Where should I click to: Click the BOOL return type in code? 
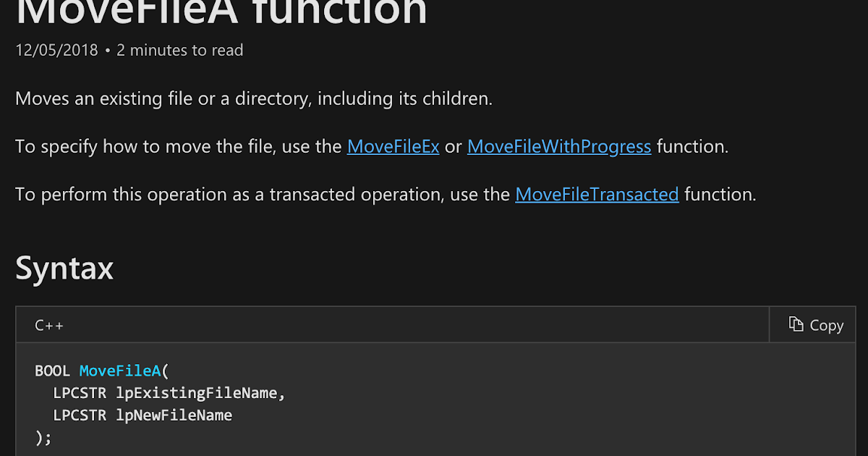click(53, 371)
